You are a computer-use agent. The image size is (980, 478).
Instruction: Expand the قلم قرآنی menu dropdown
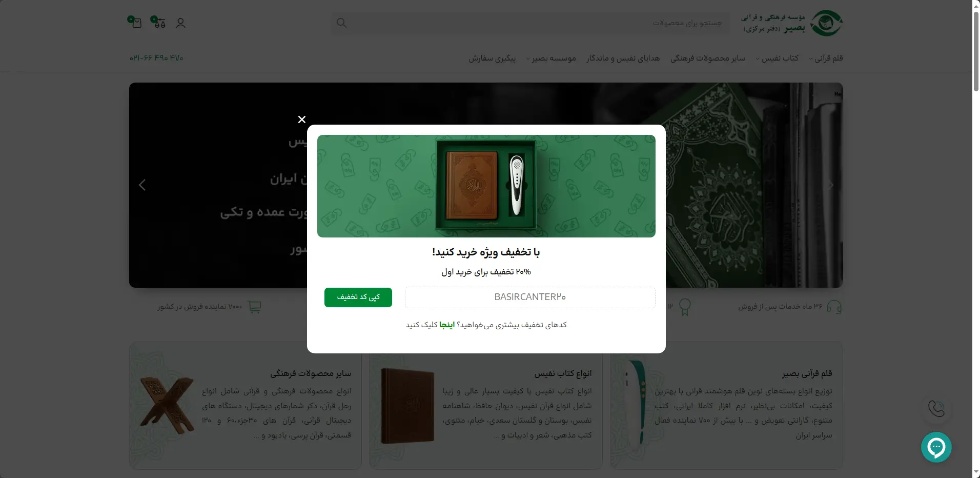pos(826,58)
